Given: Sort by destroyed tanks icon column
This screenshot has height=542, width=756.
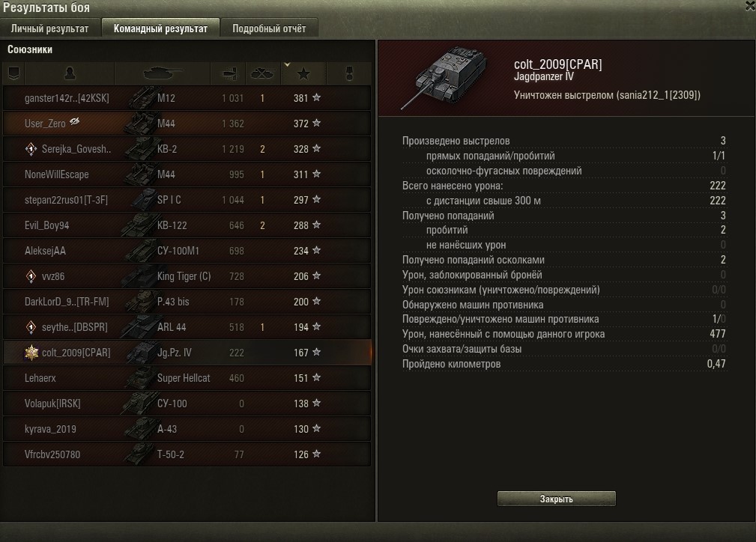Looking at the screenshot, I should click(263, 73).
